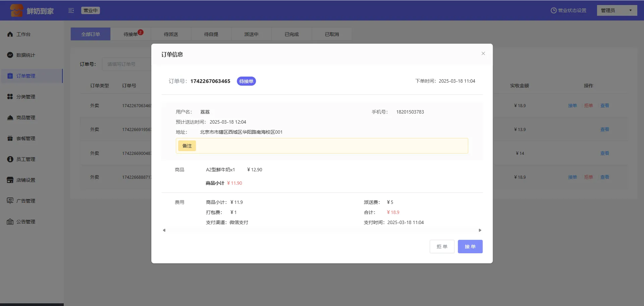The height and width of the screenshot is (306, 644).
Task: Collapse sidebar with the hamburger menu icon
Action: (71, 10)
